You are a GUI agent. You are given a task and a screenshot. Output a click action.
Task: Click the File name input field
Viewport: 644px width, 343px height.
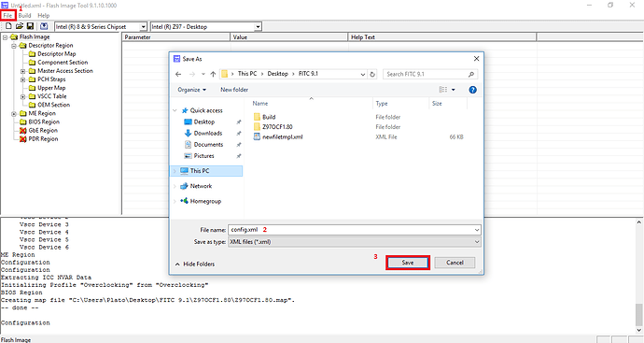tap(354, 230)
